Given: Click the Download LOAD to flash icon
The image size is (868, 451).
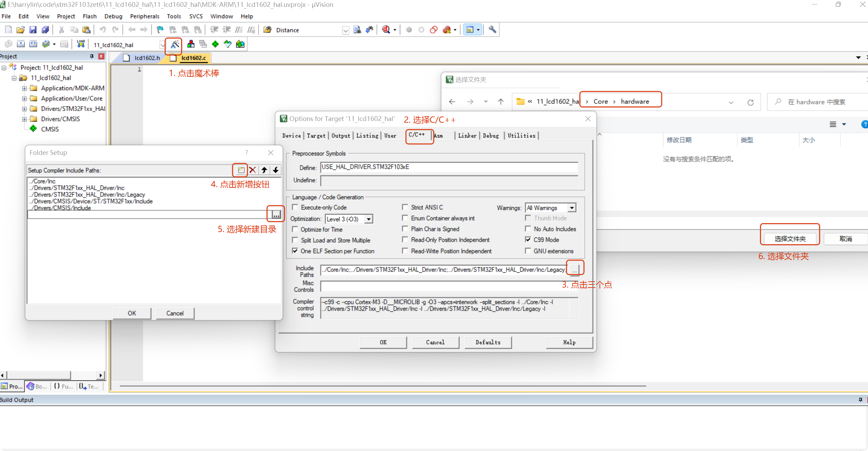Looking at the screenshot, I should pos(81,44).
